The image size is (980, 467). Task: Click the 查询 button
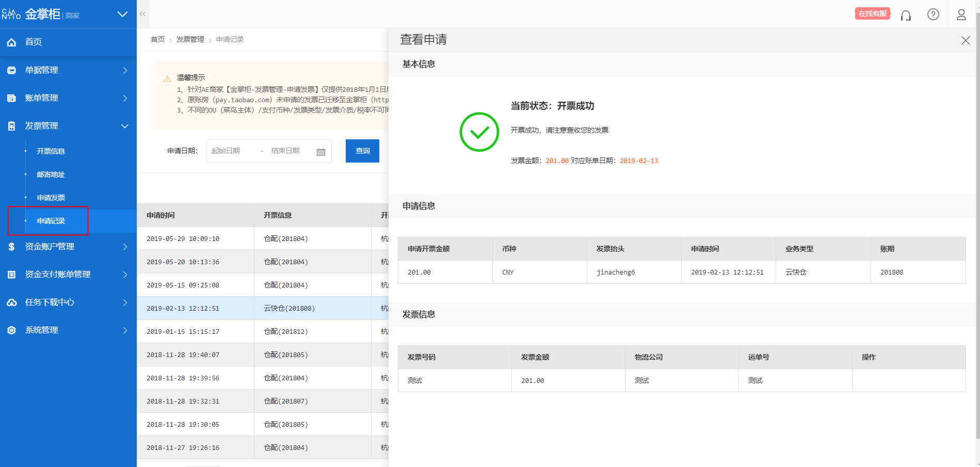(x=362, y=151)
